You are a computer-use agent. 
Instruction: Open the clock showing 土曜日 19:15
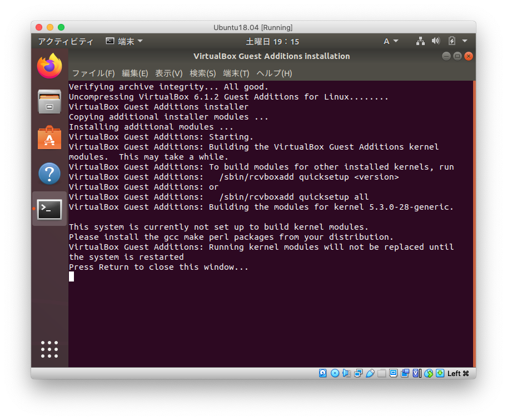click(x=272, y=41)
